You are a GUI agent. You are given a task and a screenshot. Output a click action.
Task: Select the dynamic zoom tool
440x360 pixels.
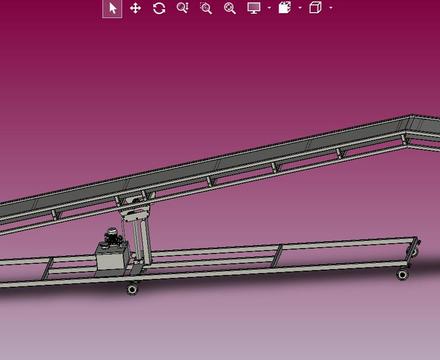[x=182, y=8]
